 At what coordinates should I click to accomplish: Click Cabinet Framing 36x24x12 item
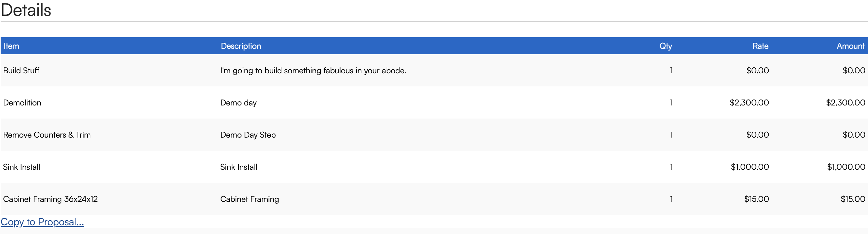[x=50, y=199]
